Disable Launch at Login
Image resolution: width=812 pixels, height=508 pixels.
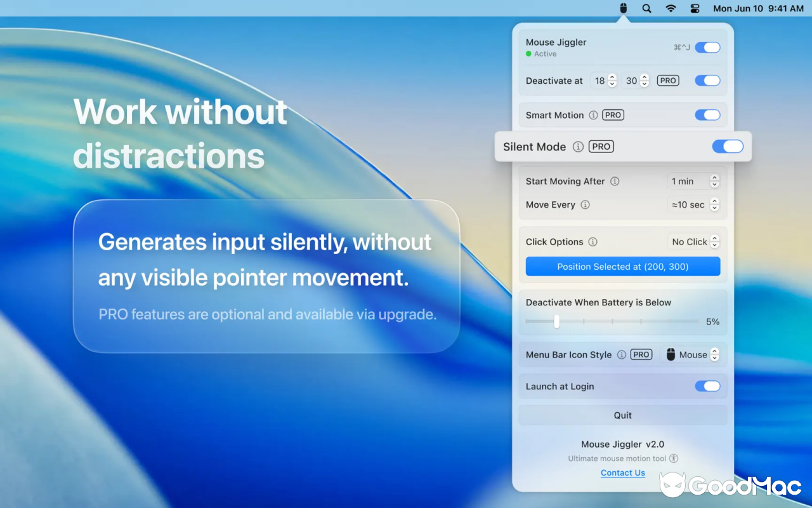pyautogui.click(x=707, y=386)
